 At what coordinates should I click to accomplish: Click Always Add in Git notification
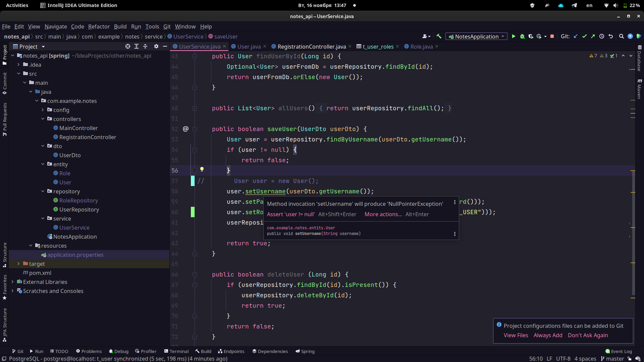[x=548, y=335]
